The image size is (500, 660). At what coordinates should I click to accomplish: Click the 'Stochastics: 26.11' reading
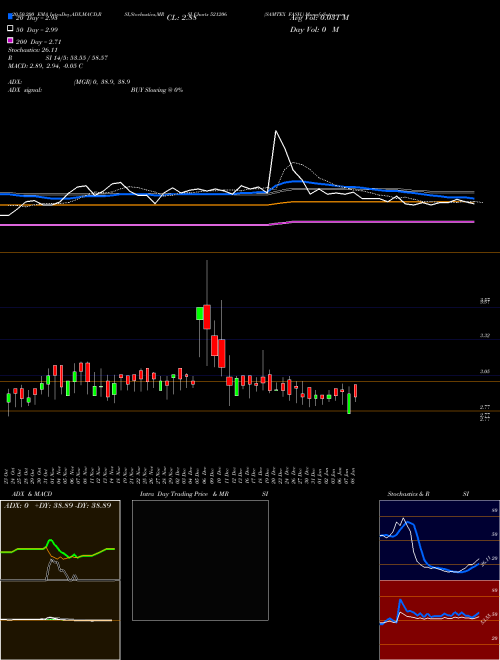coord(32,50)
